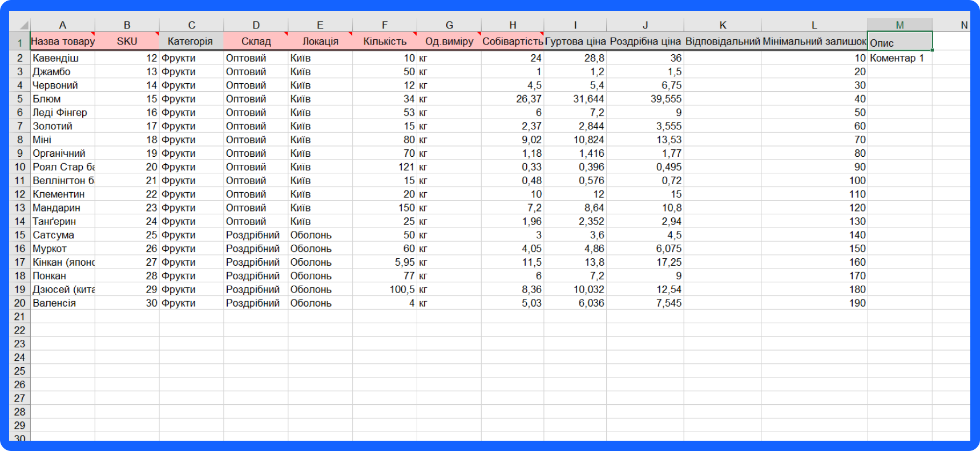This screenshot has width=980, height=451.
Task: Click the 'Кавендіш' product name cell
Action: pos(63,58)
